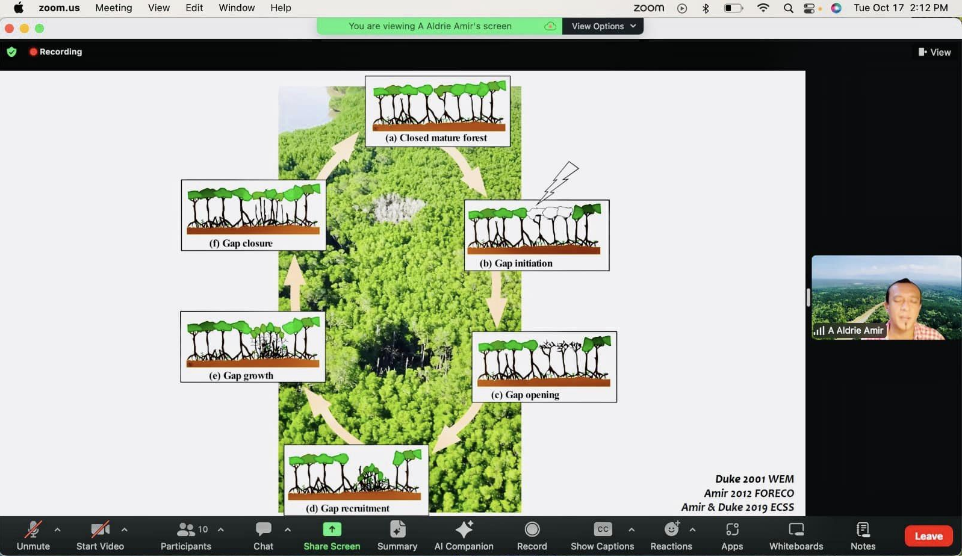The image size is (962, 557).
Task: Expand video options arrow beside Start Video
Action: click(124, 529)
